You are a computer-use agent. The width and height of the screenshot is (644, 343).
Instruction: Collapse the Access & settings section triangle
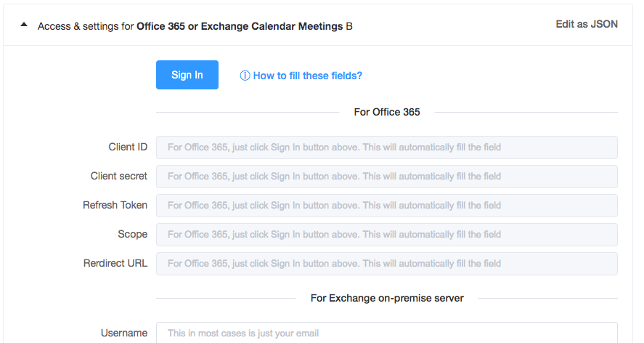point(24,25)
